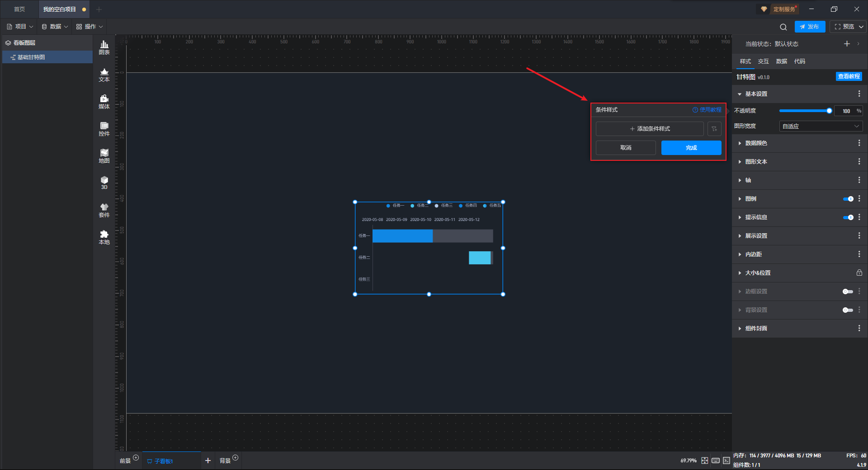Click the 任务一 blue bar in chart
The width and height of the screenshot is (868, 470).
tap(402, 236)
